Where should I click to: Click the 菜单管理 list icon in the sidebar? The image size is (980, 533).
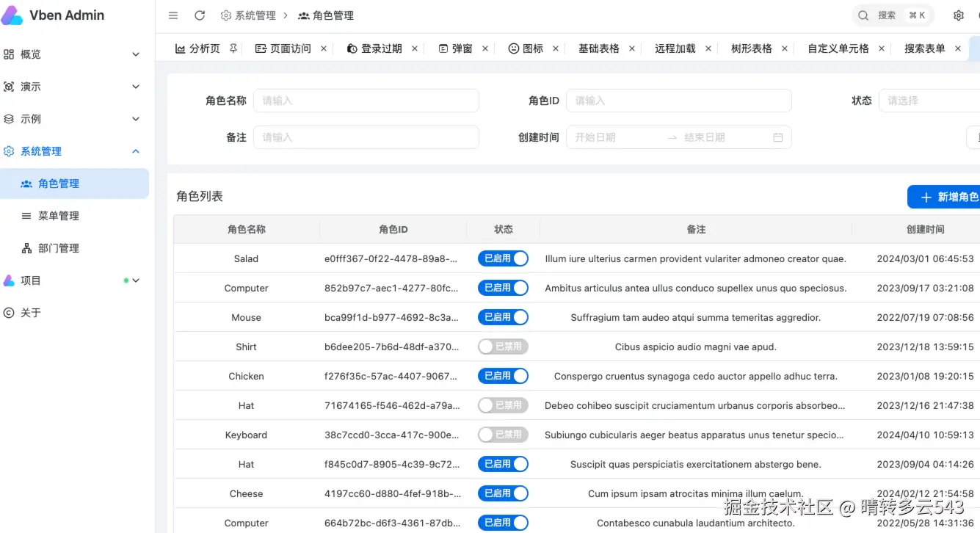point(26,216)
